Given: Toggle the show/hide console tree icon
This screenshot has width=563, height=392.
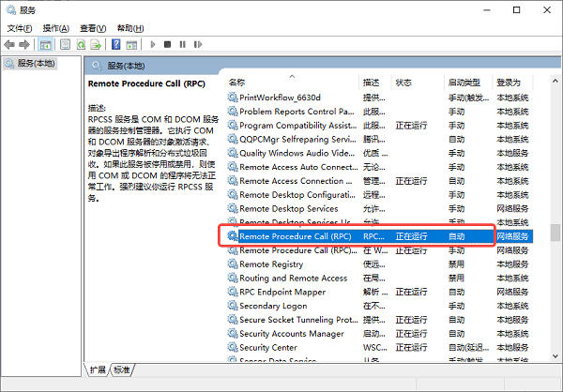Looking at the screenshot, I should pos(45,44).
